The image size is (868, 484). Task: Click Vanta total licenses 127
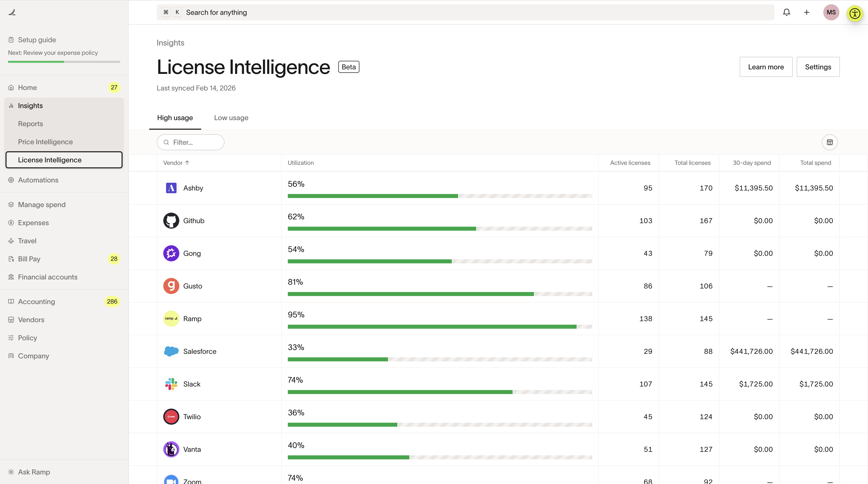click(x=706, y=449)
